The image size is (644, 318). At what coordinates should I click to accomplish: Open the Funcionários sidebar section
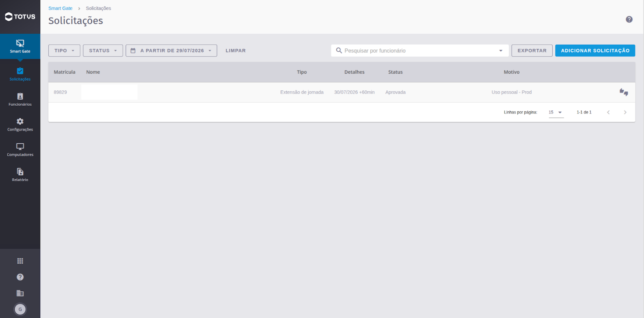pyautogui.click(x=20, y=99)
